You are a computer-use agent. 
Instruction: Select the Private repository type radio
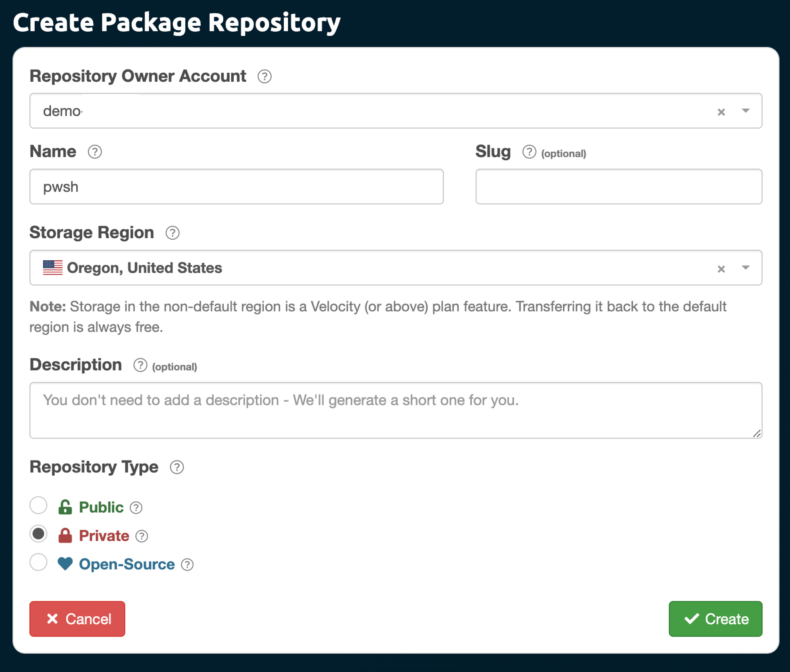pyautogui.click(x=38, y=534)
